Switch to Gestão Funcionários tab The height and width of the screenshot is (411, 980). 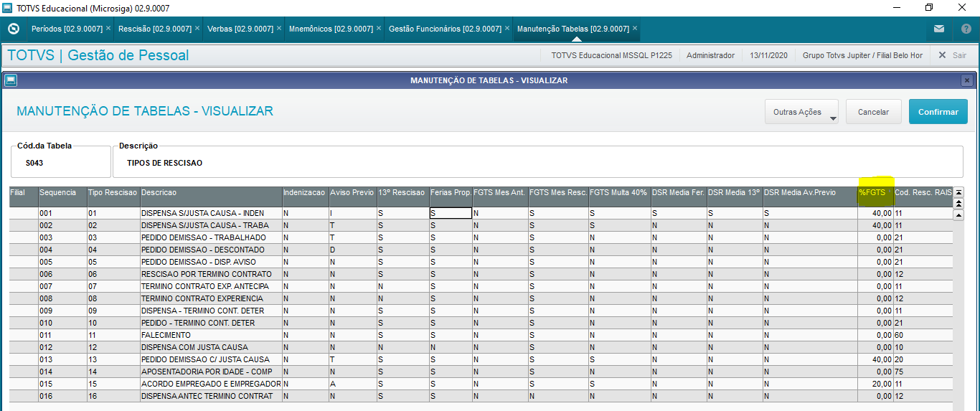[445, 29]
